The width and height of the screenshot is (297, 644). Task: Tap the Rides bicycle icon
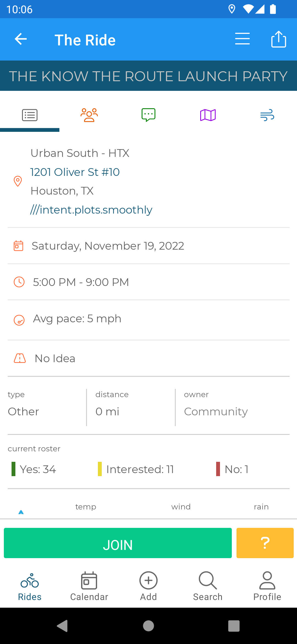[30, 581]
